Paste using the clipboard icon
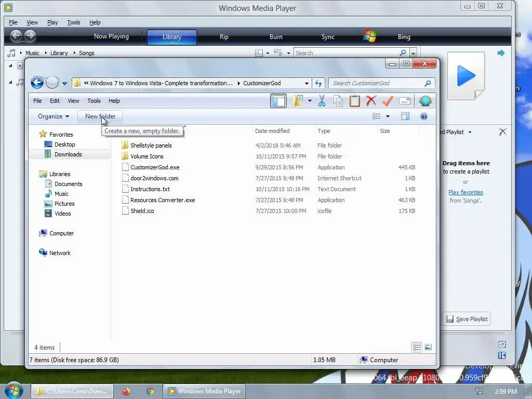The width and height of the screenshot is (532, 399). pyautogui.click(x=354, y=101)
